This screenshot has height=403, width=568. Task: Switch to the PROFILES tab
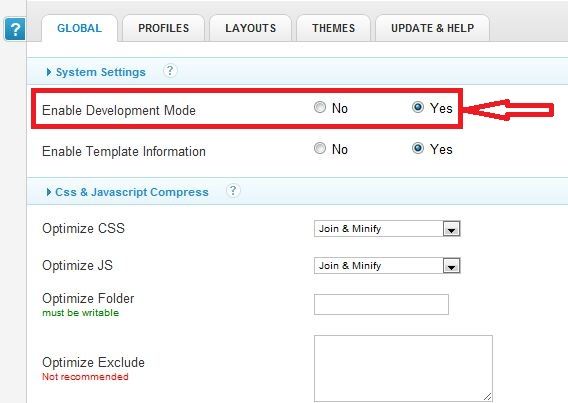coord(164,28)
